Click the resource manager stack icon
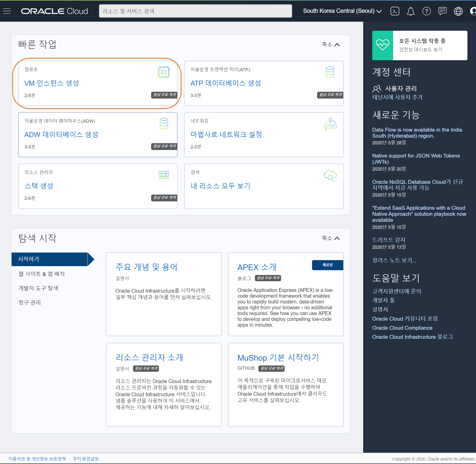 coord(164,175)
